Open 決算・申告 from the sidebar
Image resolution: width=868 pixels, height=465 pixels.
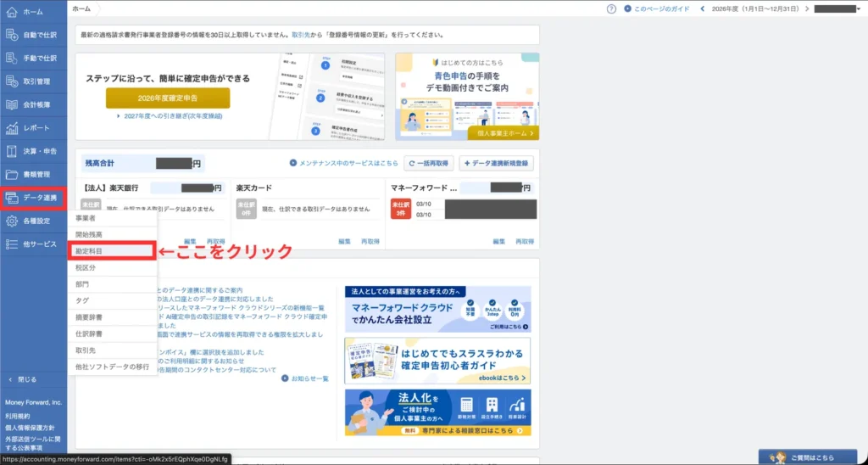point(33,151)
